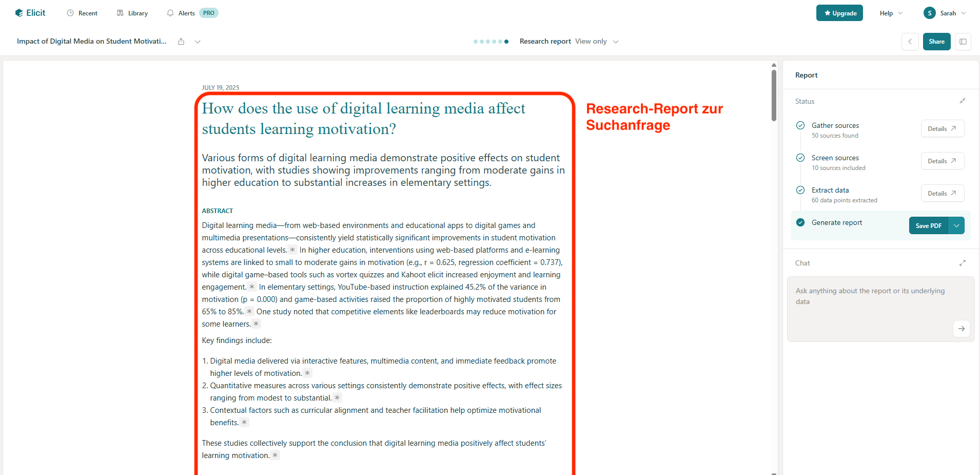
Task: Open the Save PDF dropdown arrow
Action: tap(956, 225)
